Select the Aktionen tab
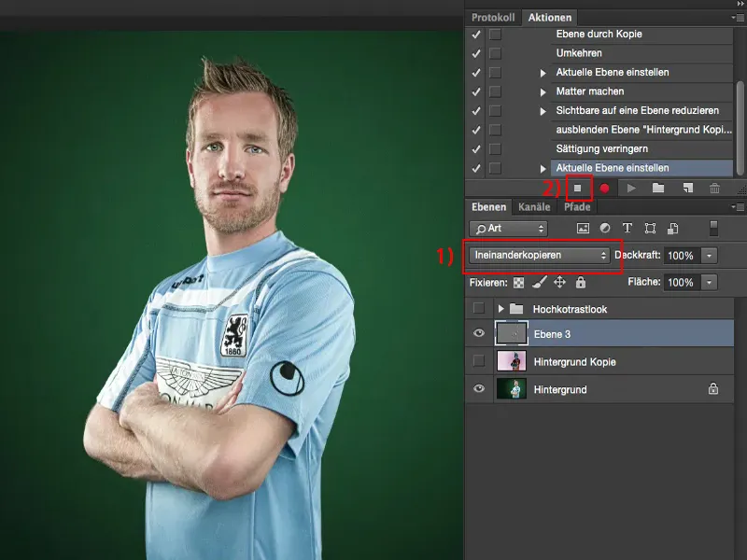This screenshot has height=560, width=747. (x=550, y=18)
